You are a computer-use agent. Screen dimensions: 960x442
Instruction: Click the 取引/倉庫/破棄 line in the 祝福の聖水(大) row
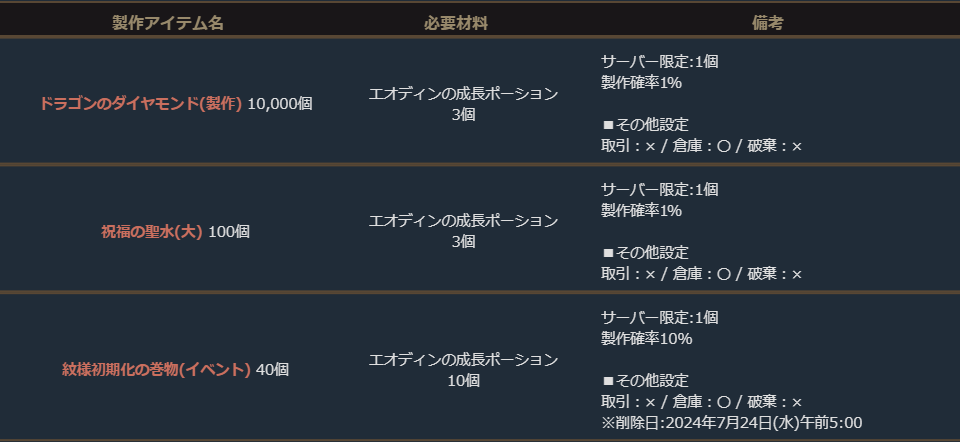(701, 274)
